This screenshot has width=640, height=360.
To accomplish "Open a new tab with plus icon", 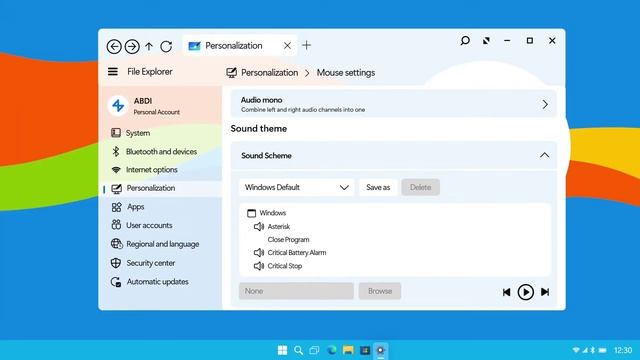I will coord(307,45).
